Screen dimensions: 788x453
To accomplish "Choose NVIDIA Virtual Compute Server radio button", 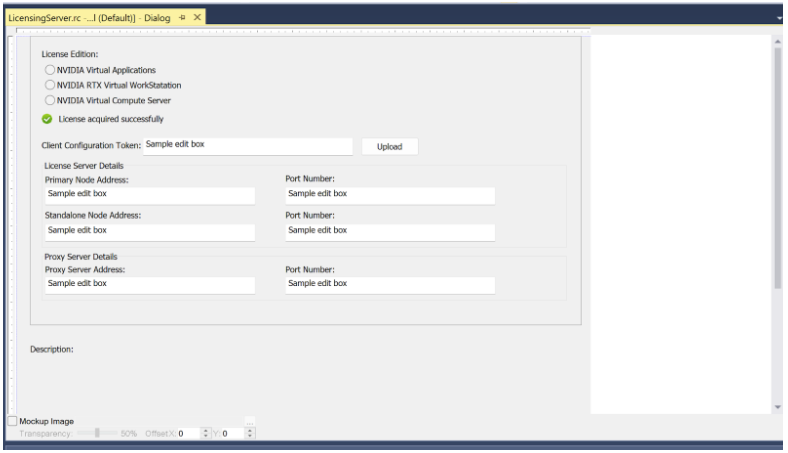I will [x=49, y=100].
